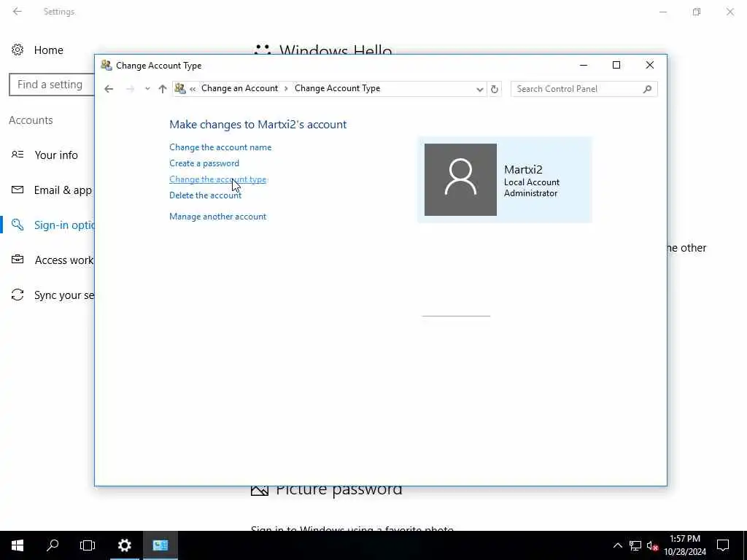Minimize the Settings window
This screenshot has width=747, height=560.
[x=662, y=12]
